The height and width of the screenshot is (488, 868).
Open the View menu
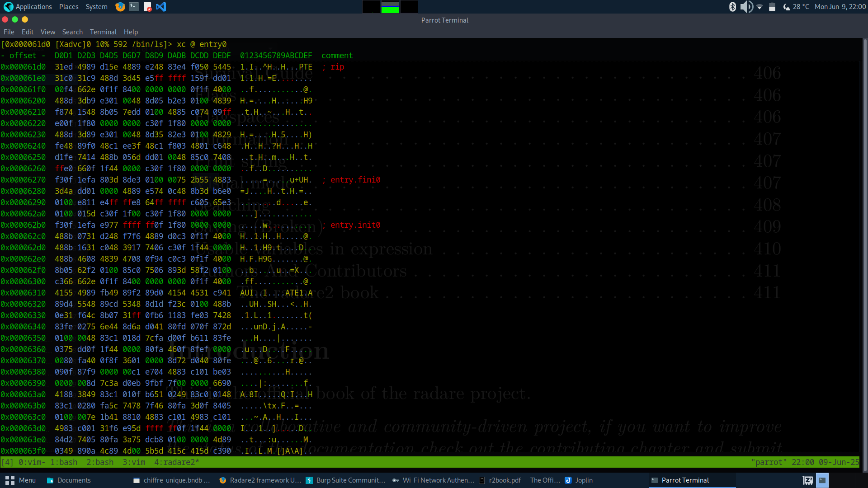click(47, 32)
